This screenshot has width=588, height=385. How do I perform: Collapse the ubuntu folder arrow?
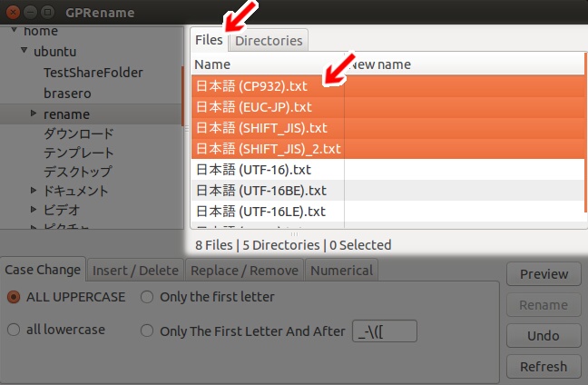(x=24, y=50)
